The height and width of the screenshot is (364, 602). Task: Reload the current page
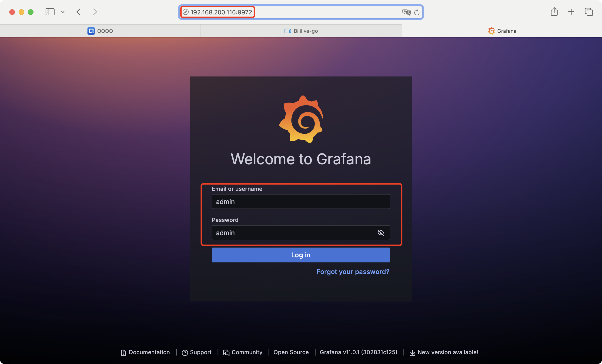[417, 12]
